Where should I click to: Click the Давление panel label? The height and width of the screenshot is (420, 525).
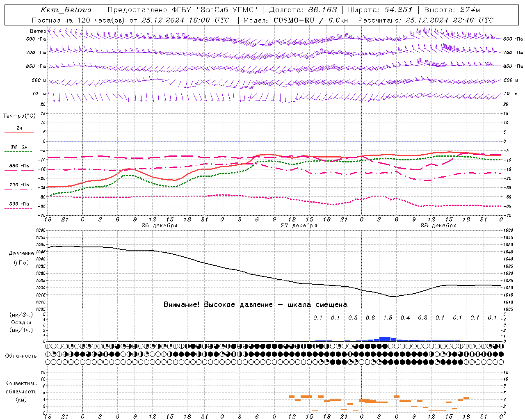(x=21, y=253)
